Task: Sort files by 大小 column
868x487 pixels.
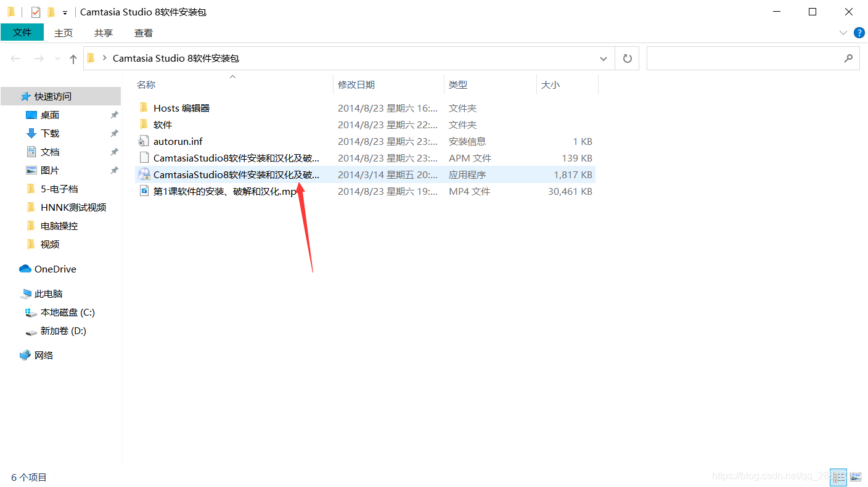Action: (x=551, y=84)
